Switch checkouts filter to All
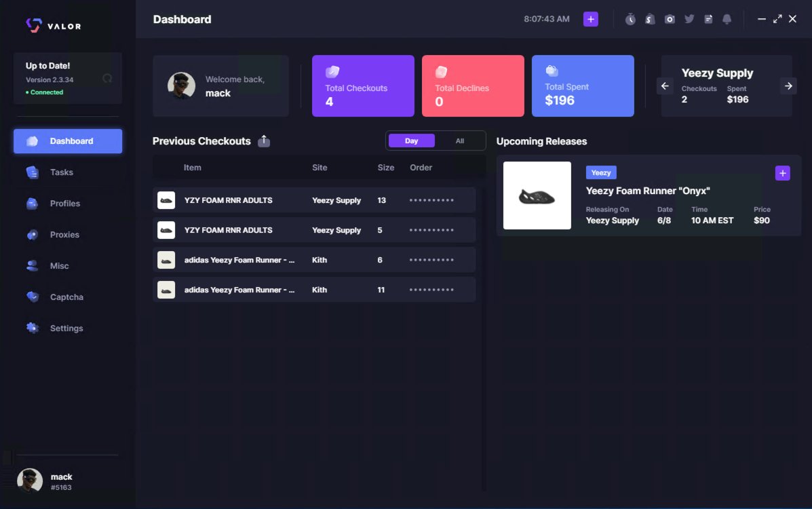812x509 pixels. click(460, 141)
